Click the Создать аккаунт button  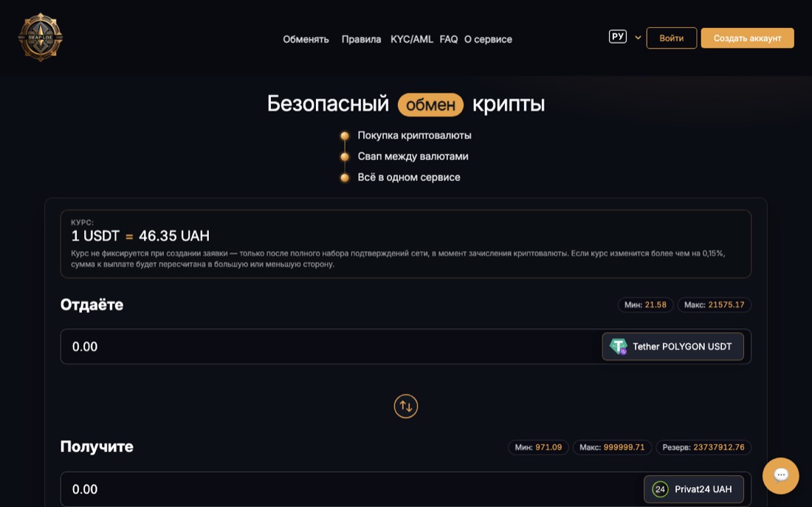[x=747, y=38]
